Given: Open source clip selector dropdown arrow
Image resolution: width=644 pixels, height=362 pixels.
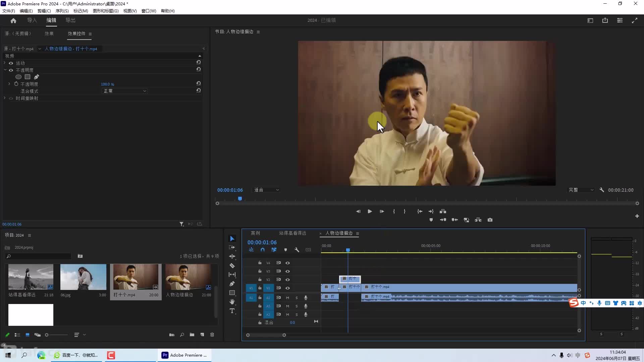Looking at the screenshot, I should [x=40, y=49].
